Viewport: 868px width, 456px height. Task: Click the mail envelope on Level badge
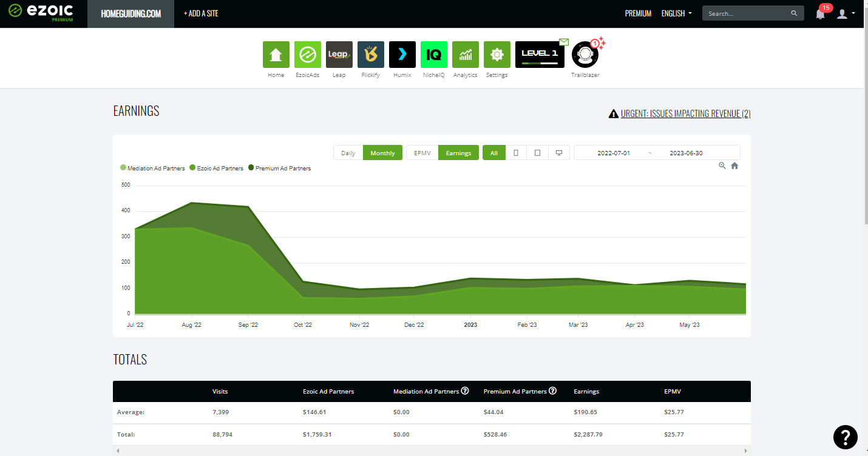[564, 42]
